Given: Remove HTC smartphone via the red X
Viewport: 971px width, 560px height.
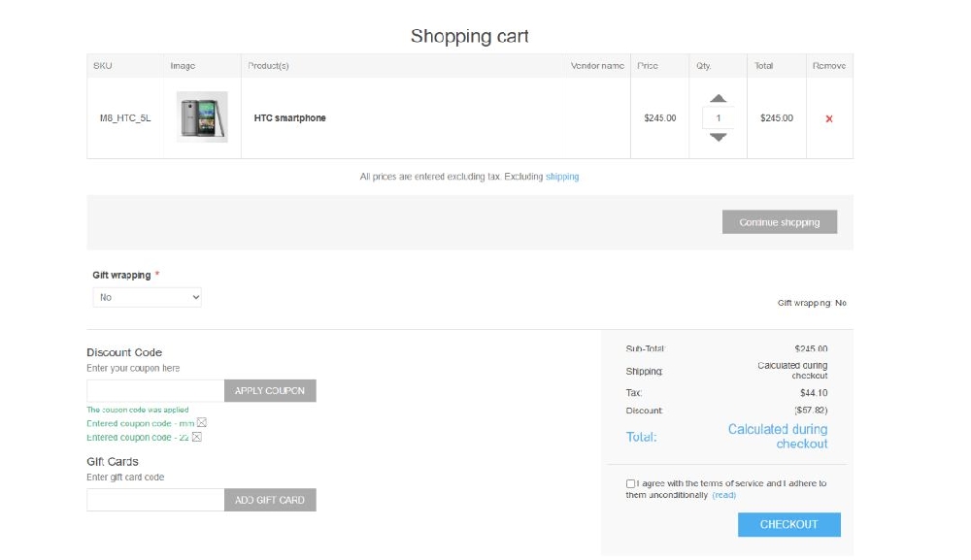Looking at the screenshot, I should [828, 117].
